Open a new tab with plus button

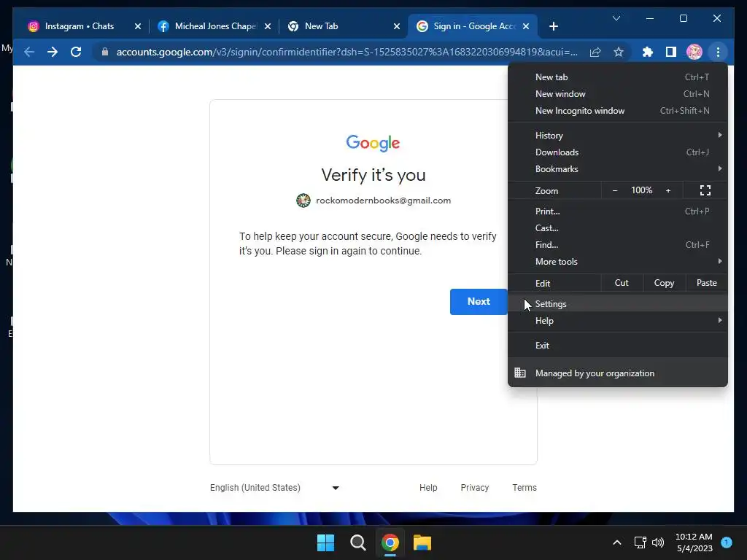tap(554, 26)
